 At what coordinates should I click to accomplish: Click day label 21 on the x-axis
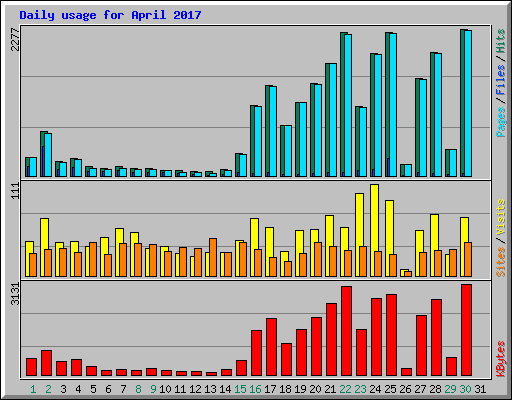pyautogui.click(x=330, y=389)
